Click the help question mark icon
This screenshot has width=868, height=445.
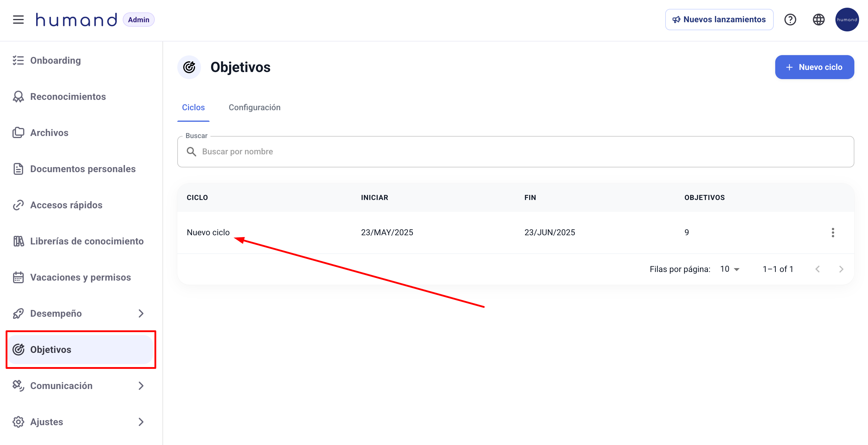[790, 20]
